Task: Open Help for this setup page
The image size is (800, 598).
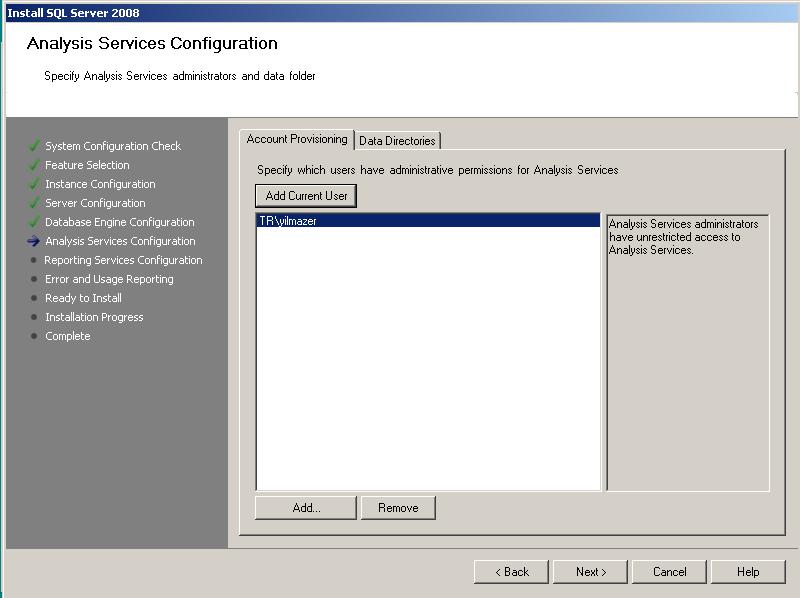Action: [748, 572]
